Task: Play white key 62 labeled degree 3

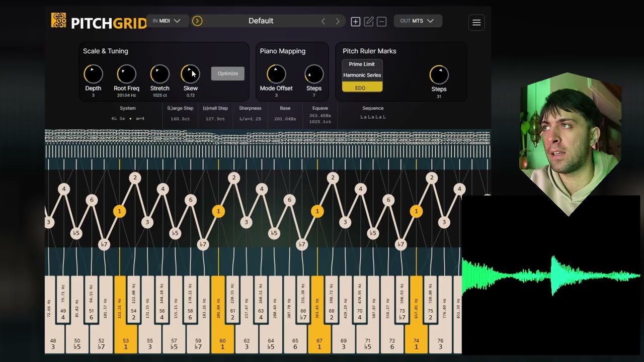Action: (247, 342)
